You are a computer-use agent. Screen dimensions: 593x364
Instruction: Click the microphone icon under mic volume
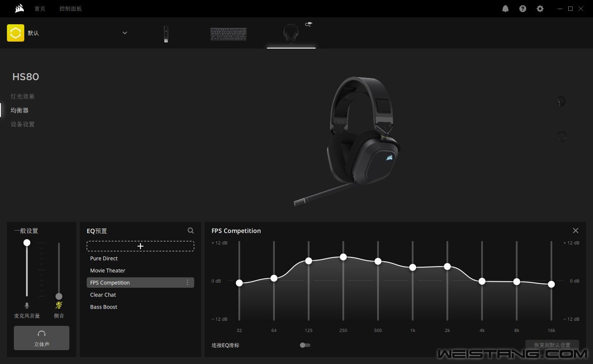click(27, 305)
